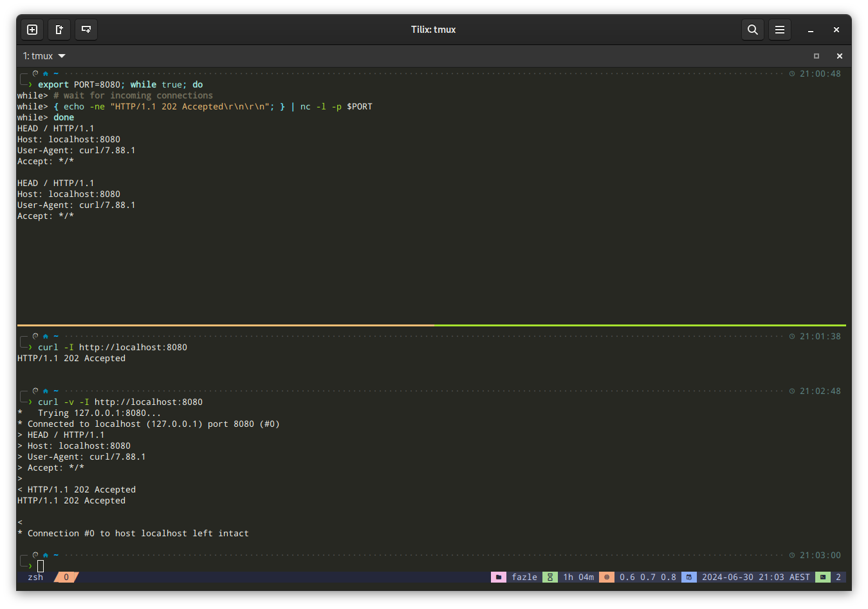Click the pink folder icon in status bar
868x609 pixels.
(499, 577)
